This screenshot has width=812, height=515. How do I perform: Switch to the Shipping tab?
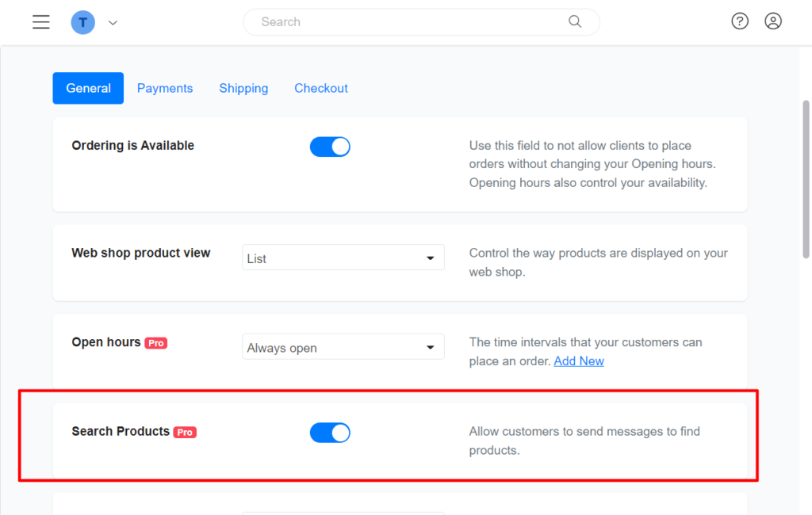coord(243,89)
